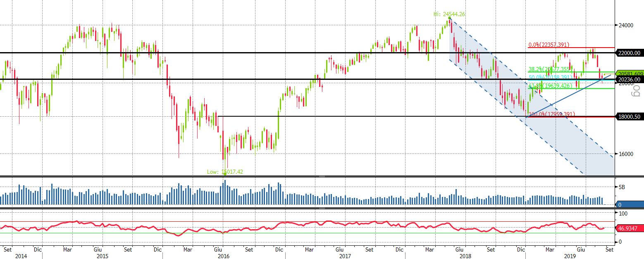Image resolution: width=644 pixels, height=259 pixels.
Task: Click the 100 label on the RSI axis
Action: [x=623, y=213]
